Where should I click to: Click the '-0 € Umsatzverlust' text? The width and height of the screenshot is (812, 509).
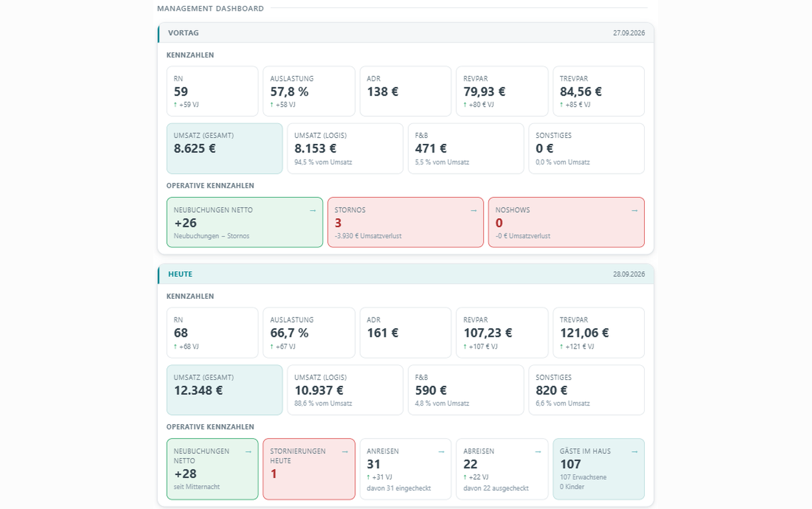(x=523, y=236)
